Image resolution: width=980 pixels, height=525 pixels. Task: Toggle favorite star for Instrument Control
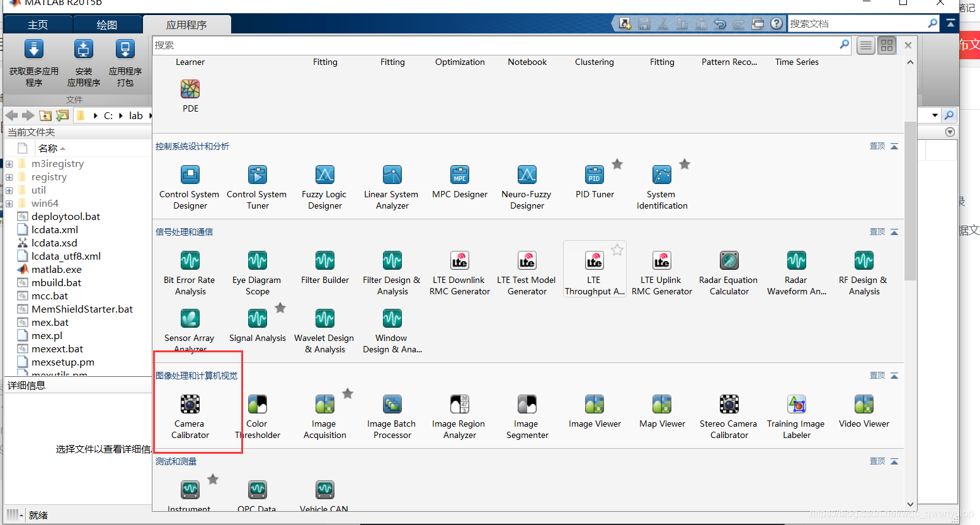pyautogui.click(x=213, y=479)
